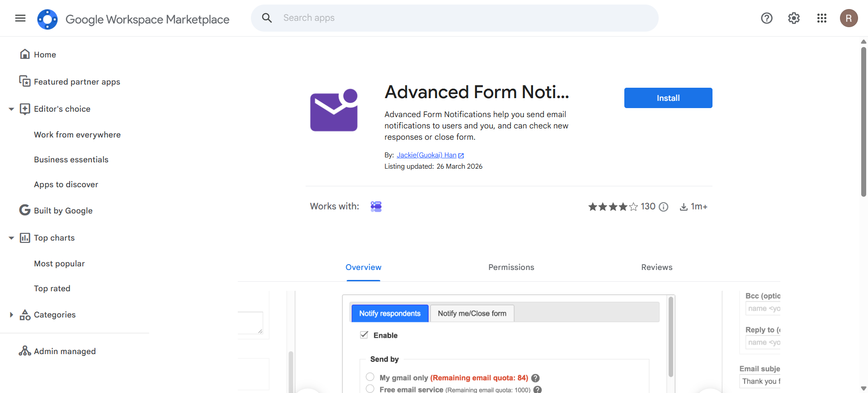Screen dimensions: 868x393
Task: Collapse the Editor's choice section
Action: 11,109
